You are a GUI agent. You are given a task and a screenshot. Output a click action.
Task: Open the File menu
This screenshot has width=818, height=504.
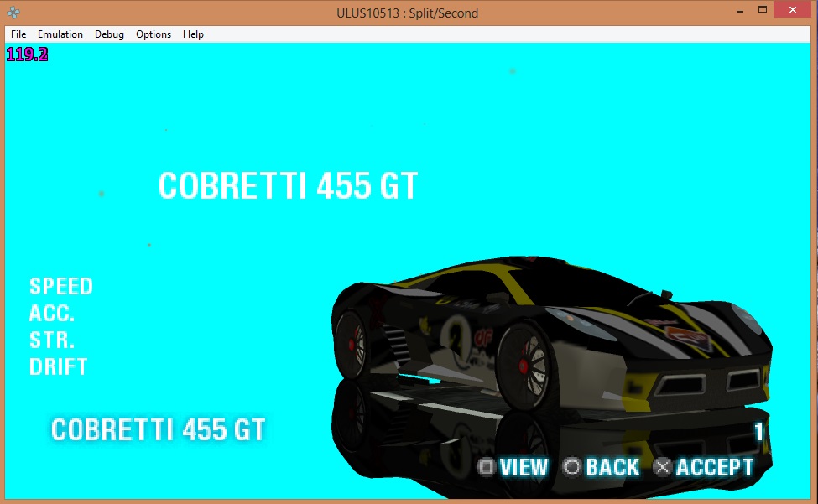pos(18,34)
